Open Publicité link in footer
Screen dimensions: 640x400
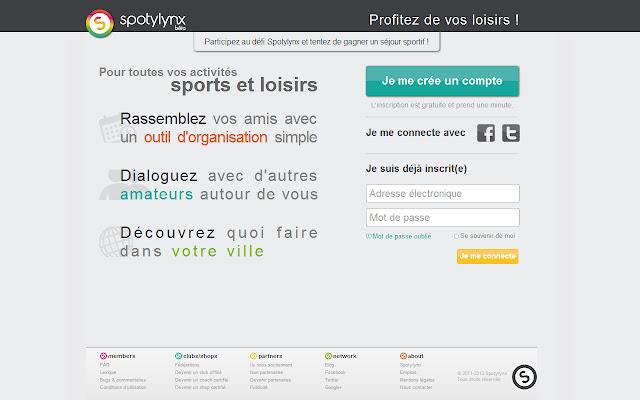click(x=259, y=387)
